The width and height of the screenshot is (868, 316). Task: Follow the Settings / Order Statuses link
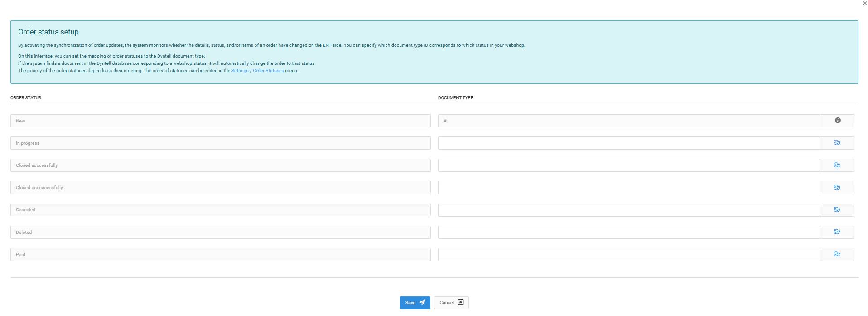point(257,71)
